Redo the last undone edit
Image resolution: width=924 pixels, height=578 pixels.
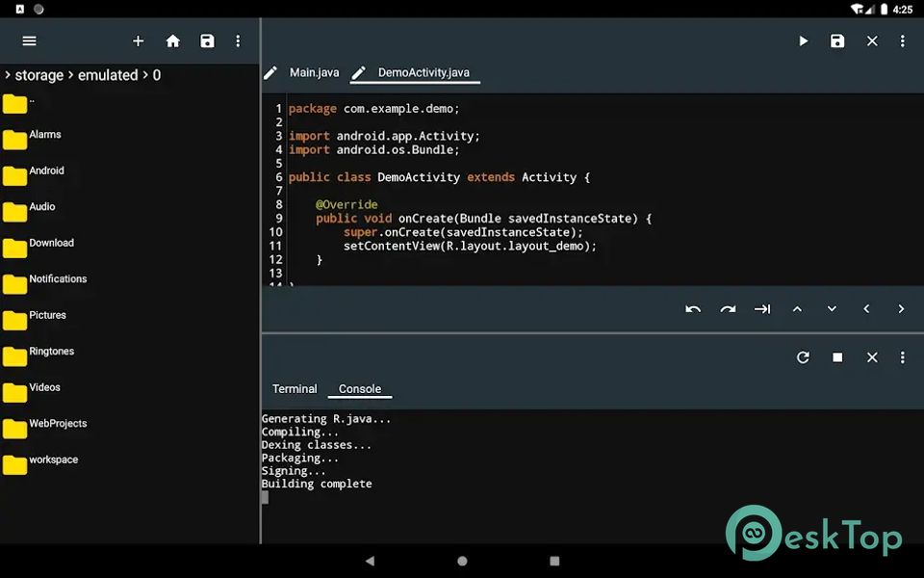click(x=728, y=309)
